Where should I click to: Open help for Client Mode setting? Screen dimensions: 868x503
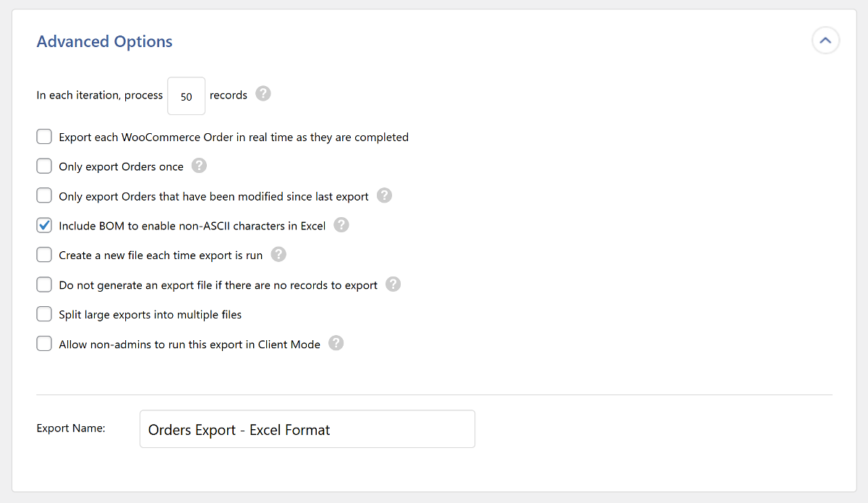336,343
